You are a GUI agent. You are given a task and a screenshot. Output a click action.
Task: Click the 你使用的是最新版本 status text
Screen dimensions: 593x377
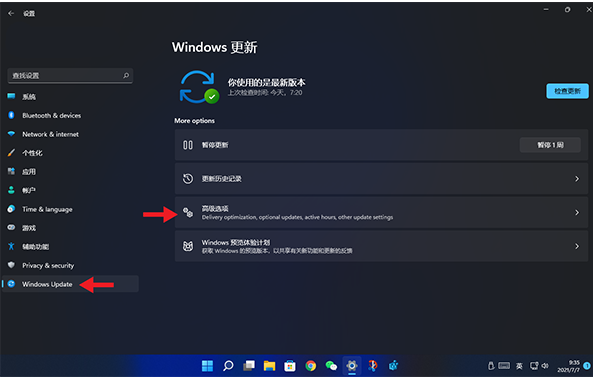(266, 82)
